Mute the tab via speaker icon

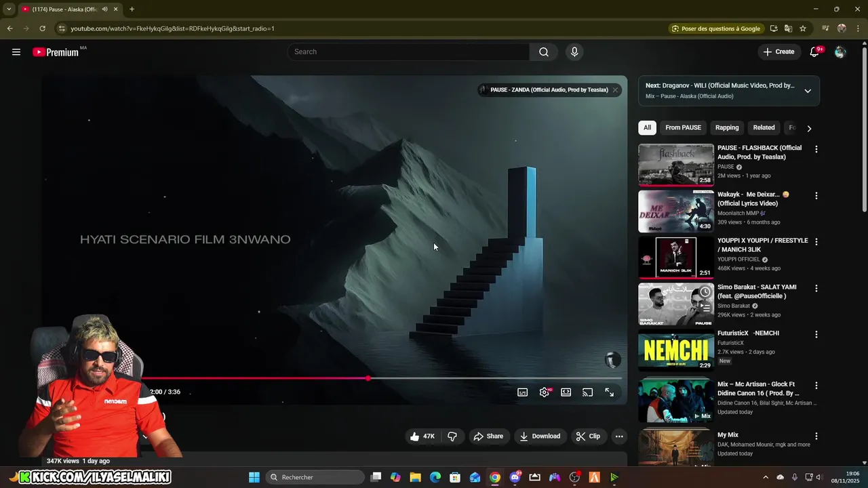(x=104, y=9)
